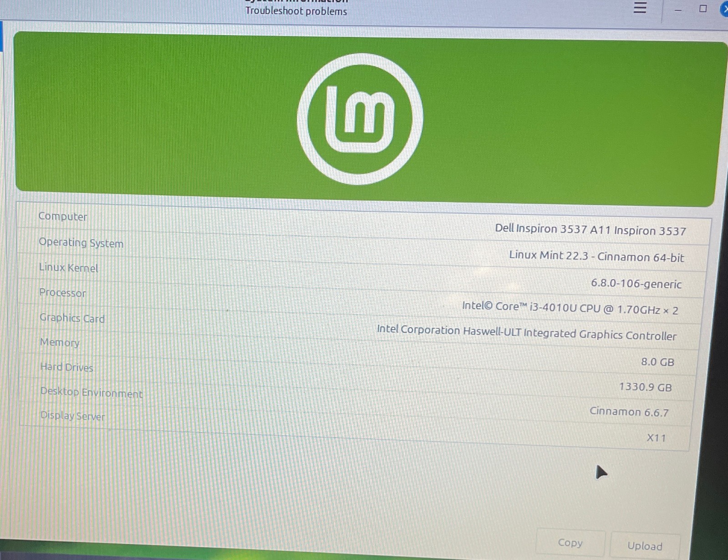This screenshot has width=728, height=560.
Task: Select the Graphics Card row label
Action: point(72,318)
